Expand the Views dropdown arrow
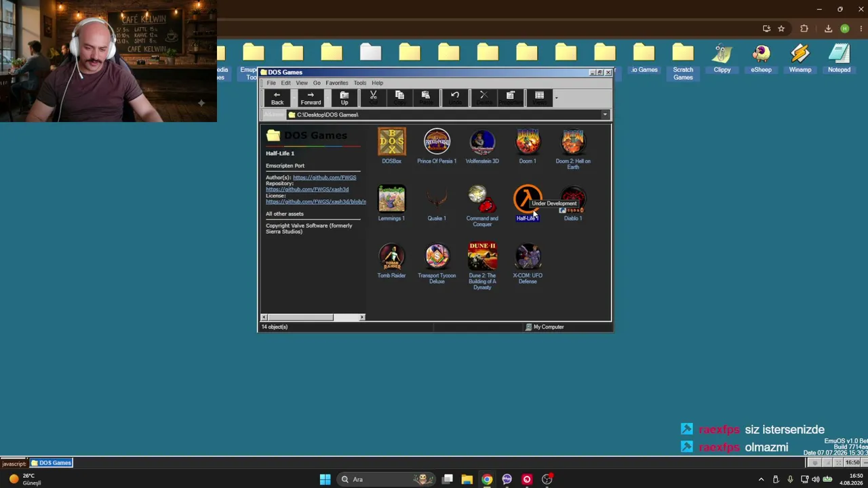This screenshot has width=868, height=488. pyautogui.click(x=556, y=98)
